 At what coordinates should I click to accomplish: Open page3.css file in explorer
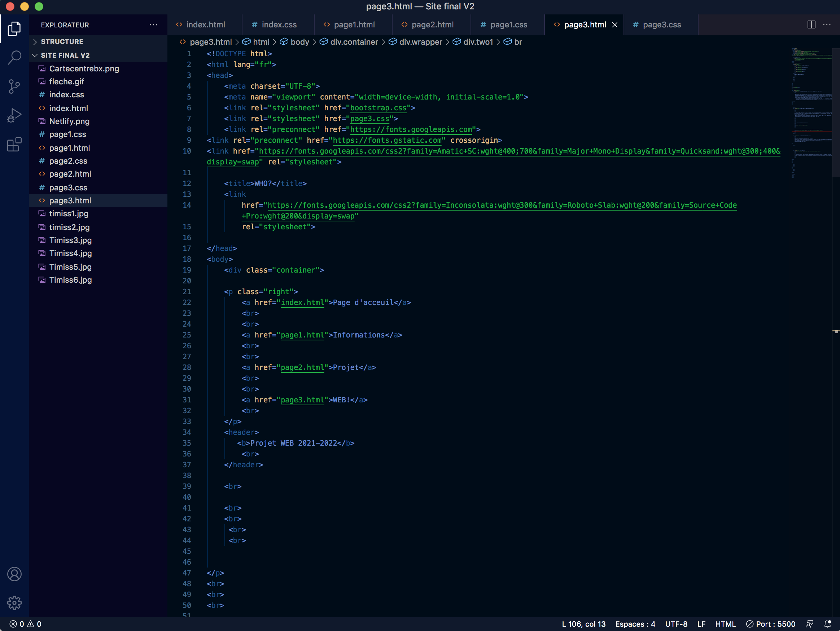(98, 187)
